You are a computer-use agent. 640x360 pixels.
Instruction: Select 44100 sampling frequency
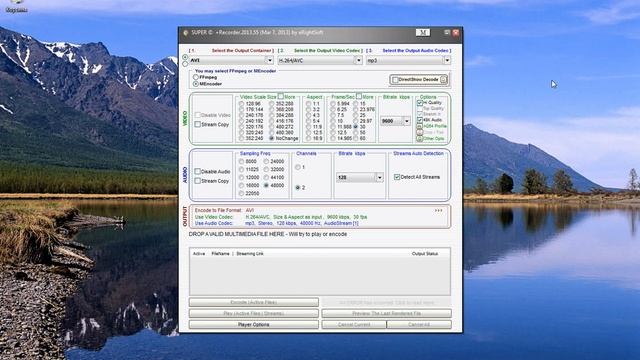266,178
